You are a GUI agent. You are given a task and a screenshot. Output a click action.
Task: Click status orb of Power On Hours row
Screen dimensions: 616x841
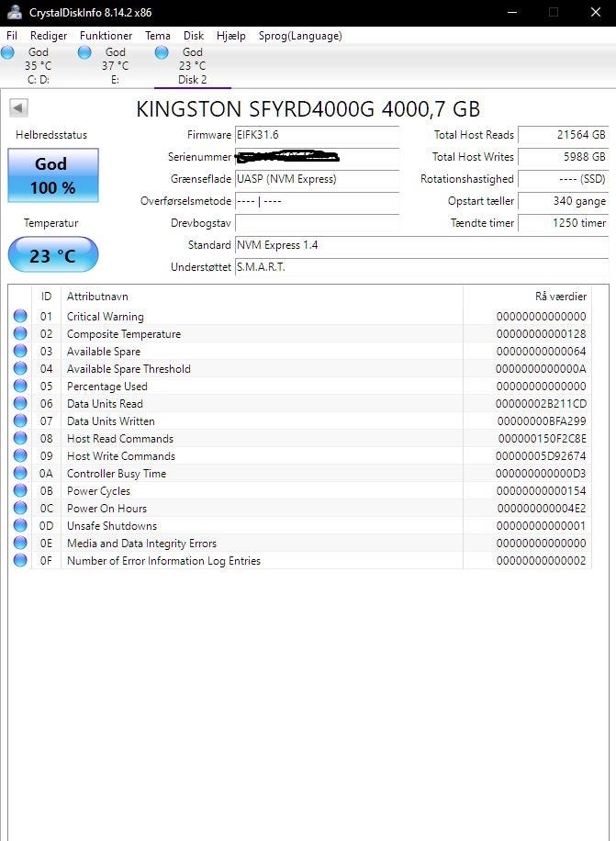(x=20, y=508)
